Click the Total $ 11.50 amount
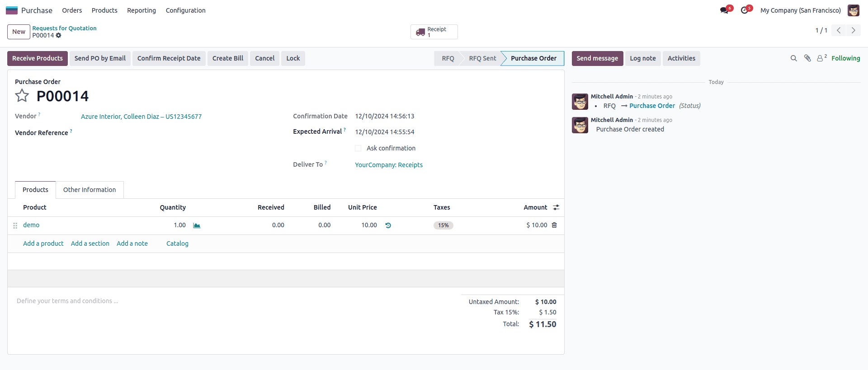Image resolution: width=868 pixels, height=370 pixels. point(542,324)
